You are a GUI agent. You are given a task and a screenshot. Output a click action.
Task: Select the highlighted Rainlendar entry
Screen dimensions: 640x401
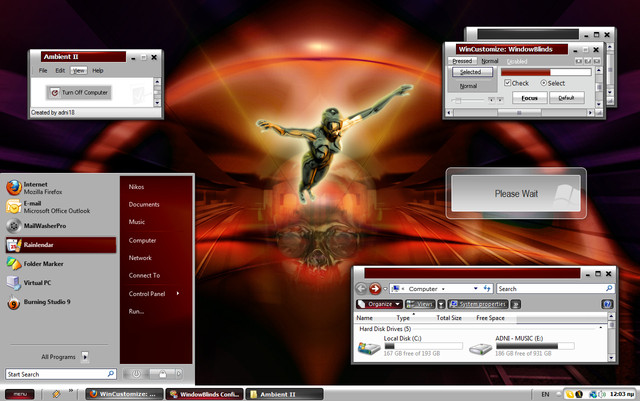click(x=61, y=245)
